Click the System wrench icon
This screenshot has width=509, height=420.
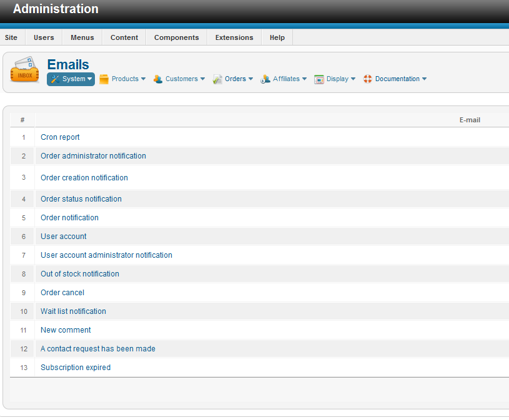[x=55, y=79]
